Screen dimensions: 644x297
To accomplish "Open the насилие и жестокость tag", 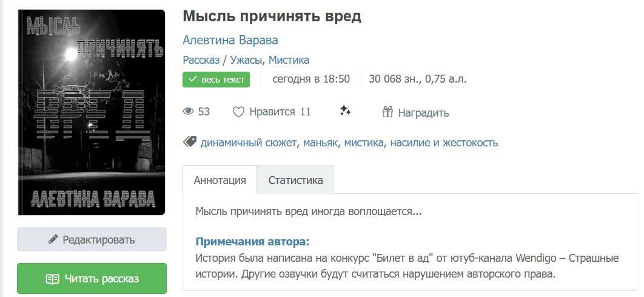I will pos(444,143).
